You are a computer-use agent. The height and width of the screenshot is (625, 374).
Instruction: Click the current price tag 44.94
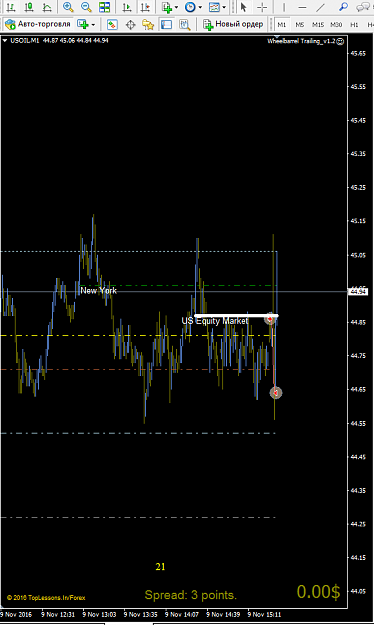[x=358, y=291]
